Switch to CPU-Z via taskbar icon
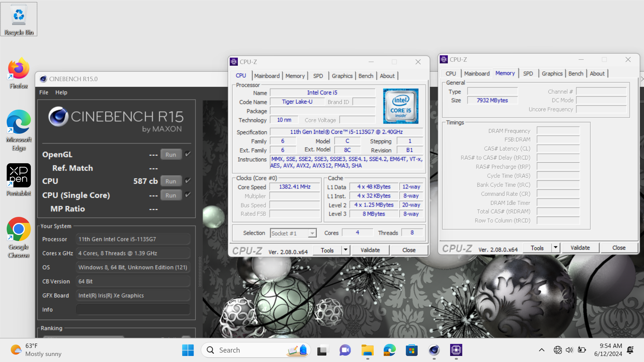This screenshot has width=644, height=362. coord(456,350)
